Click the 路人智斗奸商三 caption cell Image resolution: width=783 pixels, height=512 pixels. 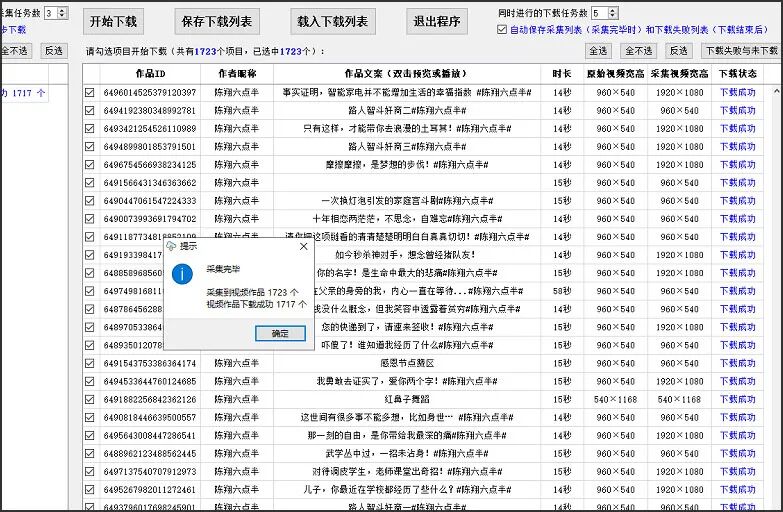coord(407,146)
